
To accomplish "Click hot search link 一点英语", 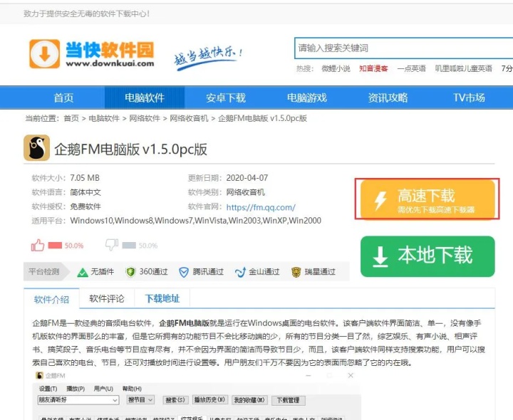I will point(411,68).
